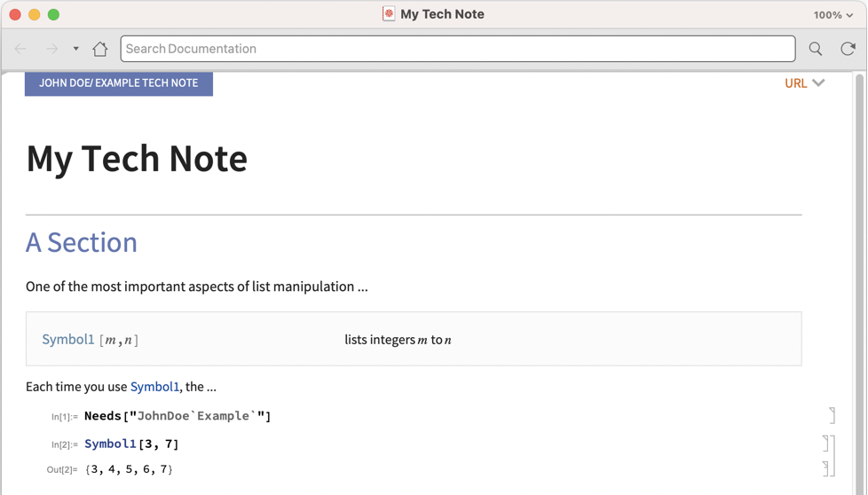Screen dimensions: 868x495
Task: Click the notebook icon in title bar
Action: click(x=389, y=14)
